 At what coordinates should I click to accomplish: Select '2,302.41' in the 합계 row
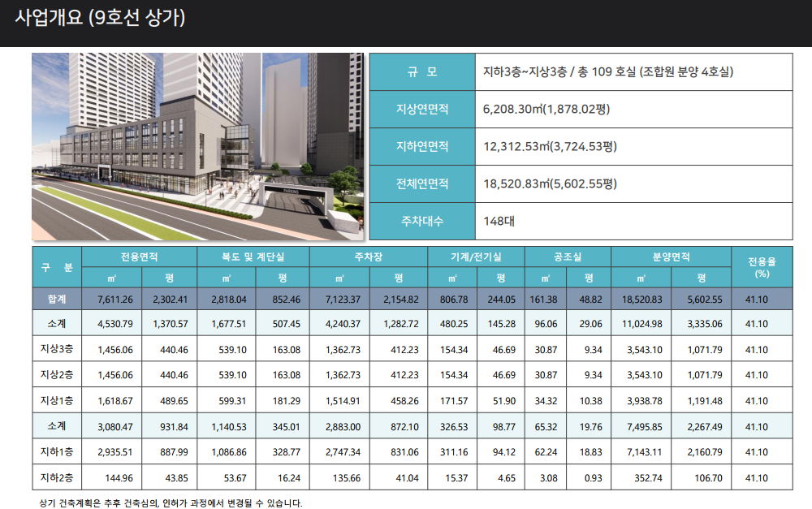171,300
